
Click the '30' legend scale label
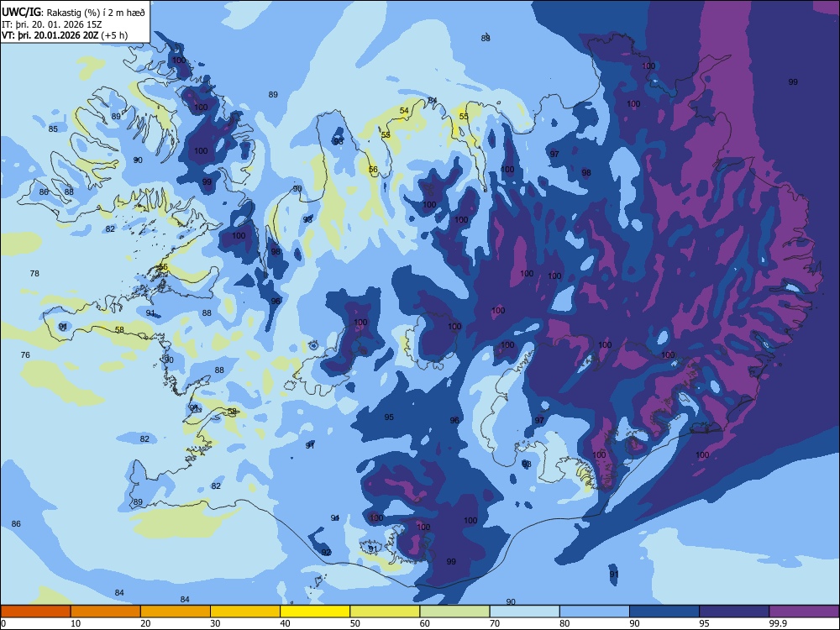pos(215,623)
